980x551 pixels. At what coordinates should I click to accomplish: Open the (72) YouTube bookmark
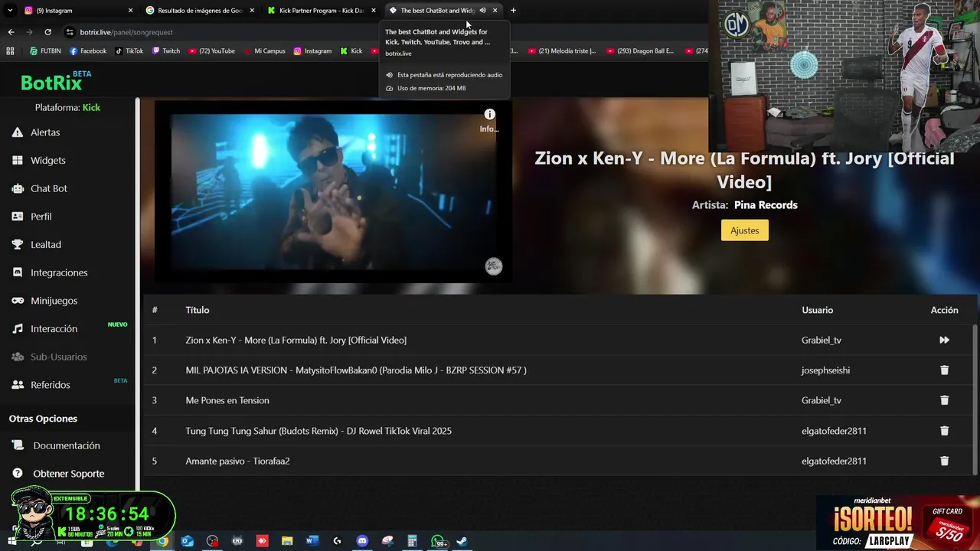pos(211,51)
